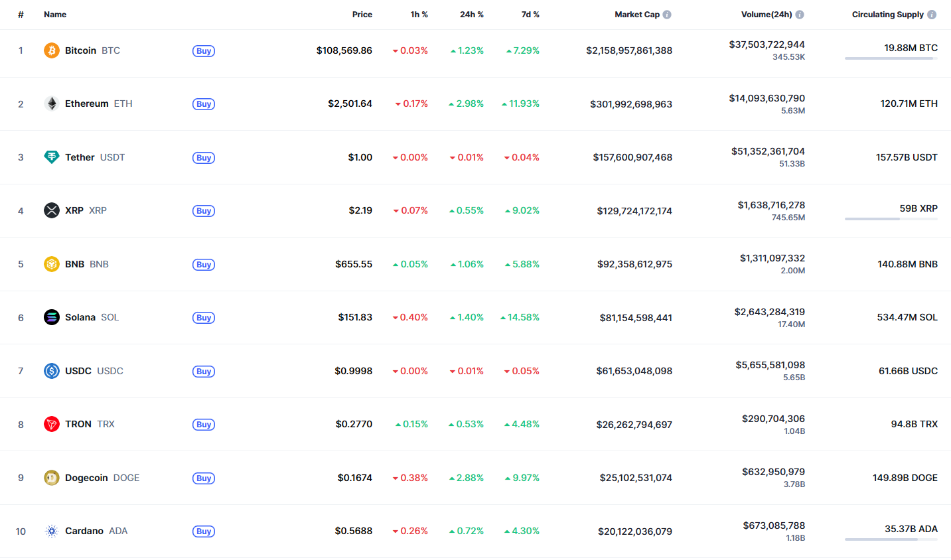
Task: Click the XRP logo icon
Action: [x=52, y=210]
